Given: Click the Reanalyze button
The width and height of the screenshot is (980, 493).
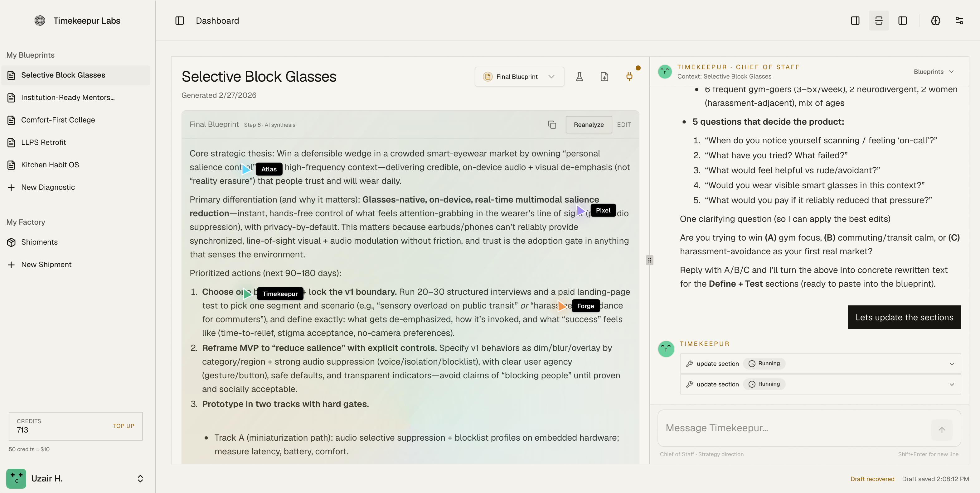Looking at the screenshot, I should [x=588, y=125].
